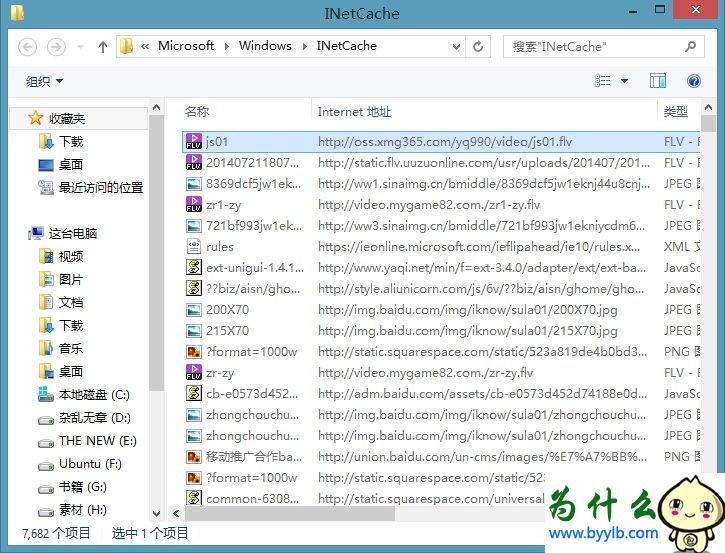
Task: Open 杂乱无章 (D:) drive
Action: tap(95, 418)
